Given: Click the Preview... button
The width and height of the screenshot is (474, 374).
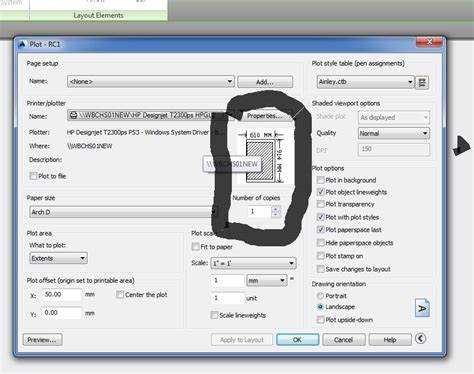Looking at the screenshot, I should 42,340.
